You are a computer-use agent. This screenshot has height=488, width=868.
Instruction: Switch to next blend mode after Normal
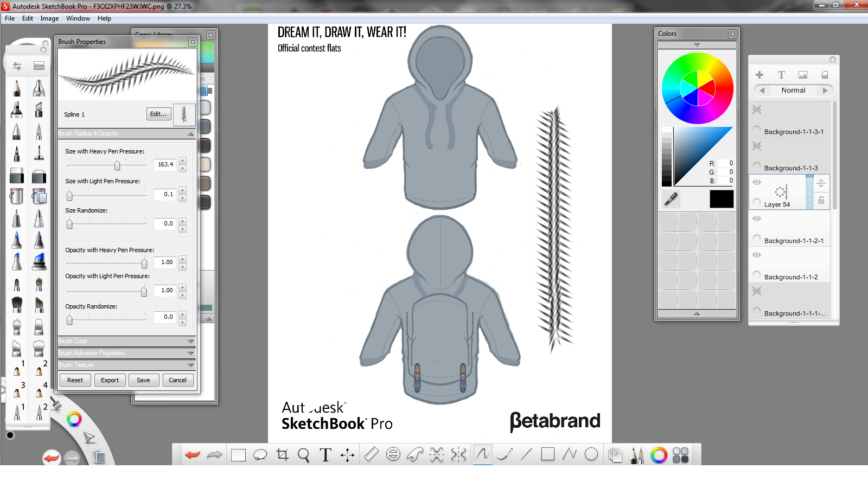[x=825, y=91]
